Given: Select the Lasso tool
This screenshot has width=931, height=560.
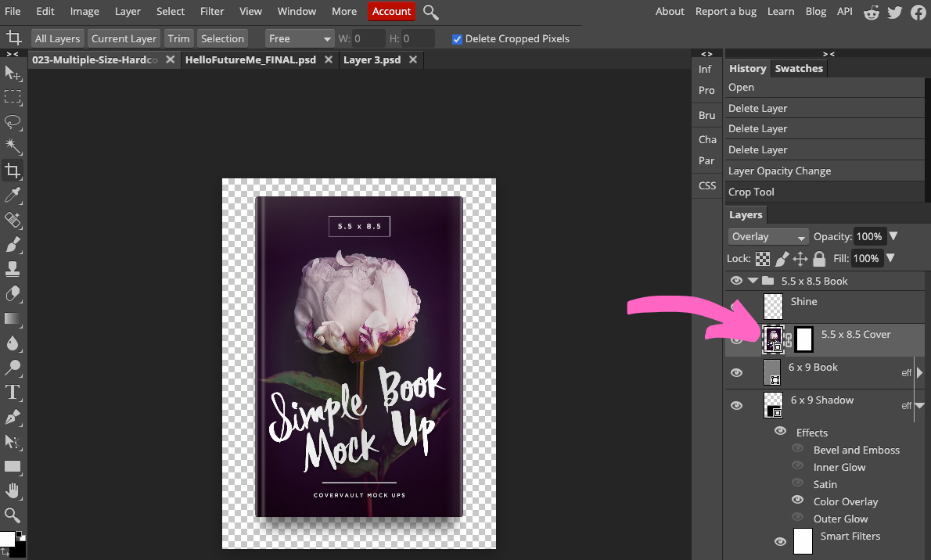Looking at the screenshot, I should pos(13,122).
